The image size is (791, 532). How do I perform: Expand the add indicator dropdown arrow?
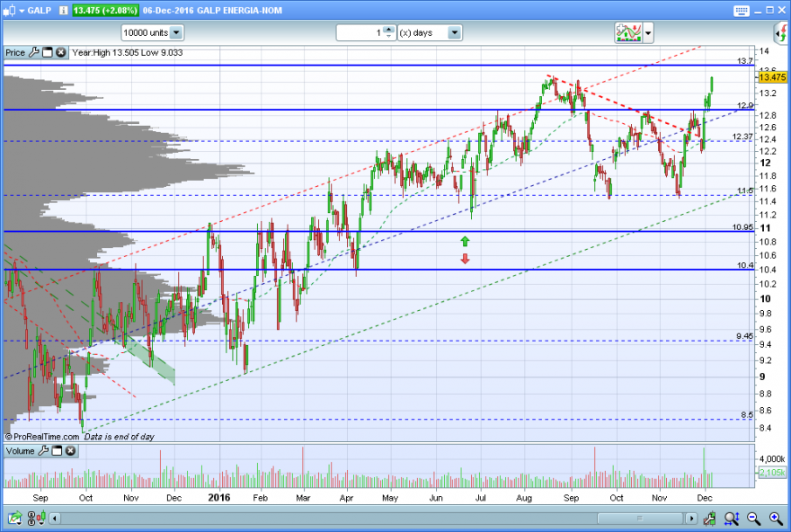(x=648, y=33)
